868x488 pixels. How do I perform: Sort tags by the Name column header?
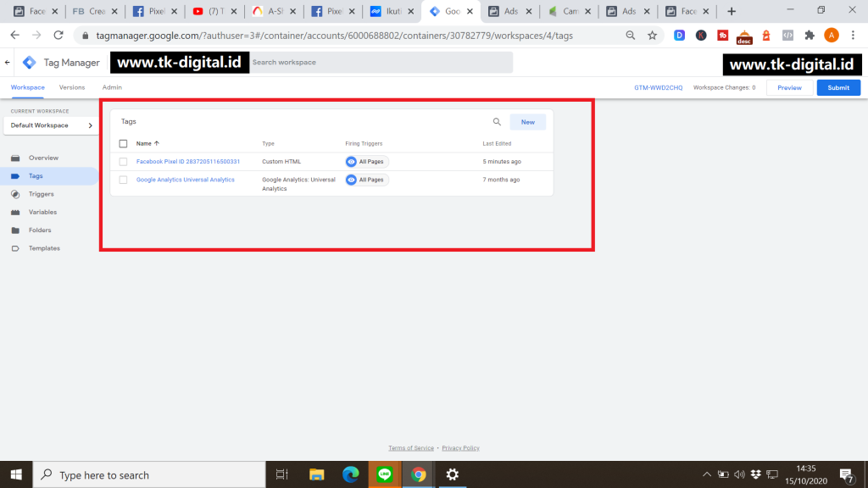pyautogui.click(x=144, y=144)
